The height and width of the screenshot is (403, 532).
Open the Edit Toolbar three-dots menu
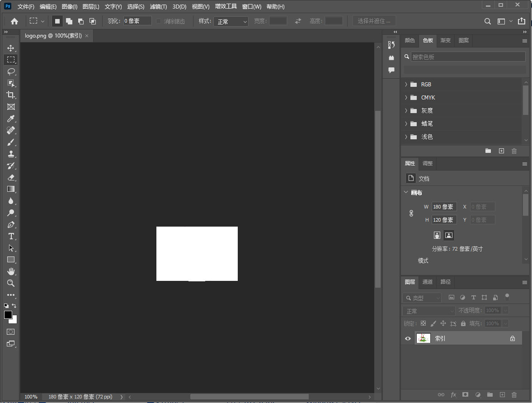[11, 295]
